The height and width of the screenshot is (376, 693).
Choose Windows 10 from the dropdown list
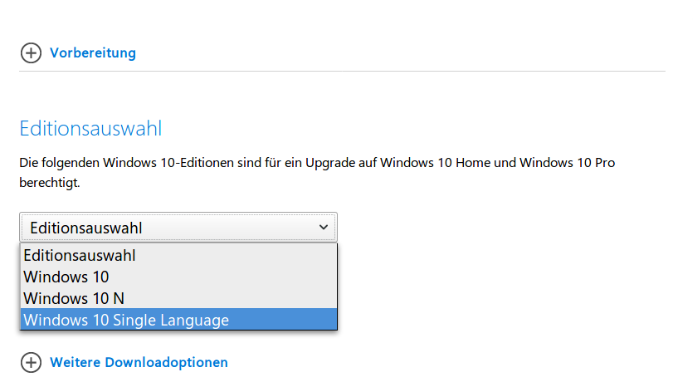(x=179, y=277)
